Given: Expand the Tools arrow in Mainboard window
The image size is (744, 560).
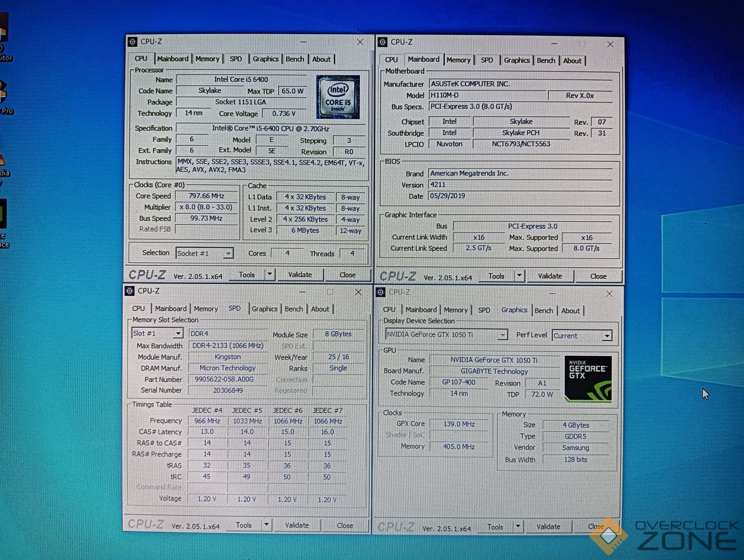Looking at the screenshot, I should (x=519, y=276).
